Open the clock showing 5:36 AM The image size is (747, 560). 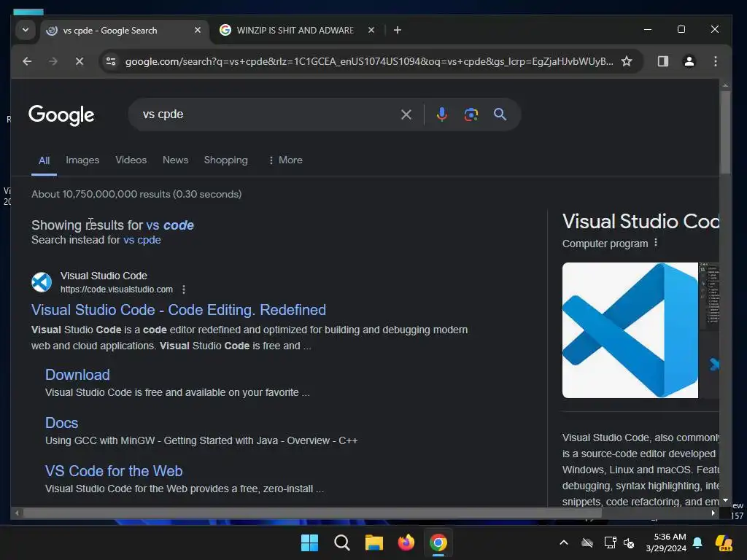(x=665, y=542)
